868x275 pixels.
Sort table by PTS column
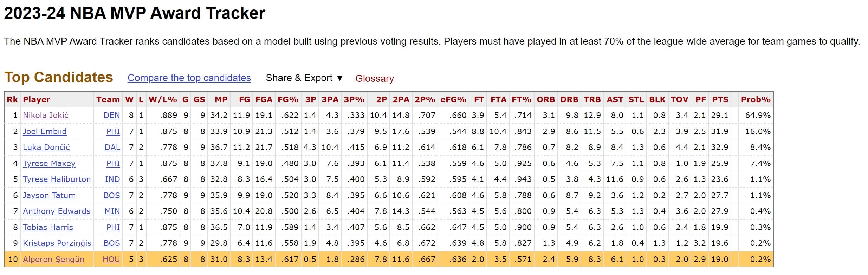(x=720, y=99)
